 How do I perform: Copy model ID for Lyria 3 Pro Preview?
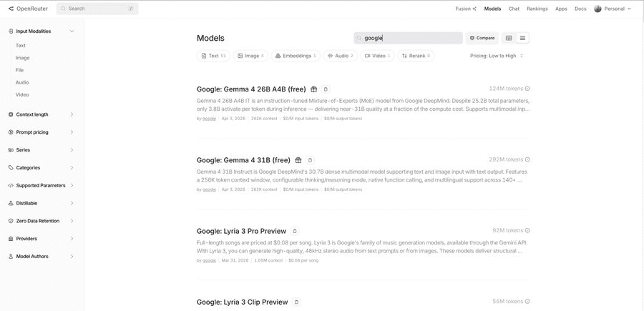[295, 231]
